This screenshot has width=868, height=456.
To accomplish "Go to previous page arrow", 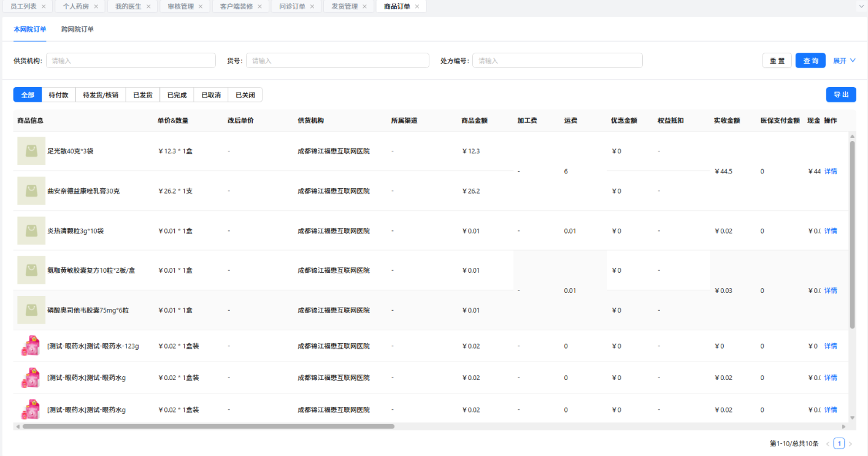I will (828, 444).
